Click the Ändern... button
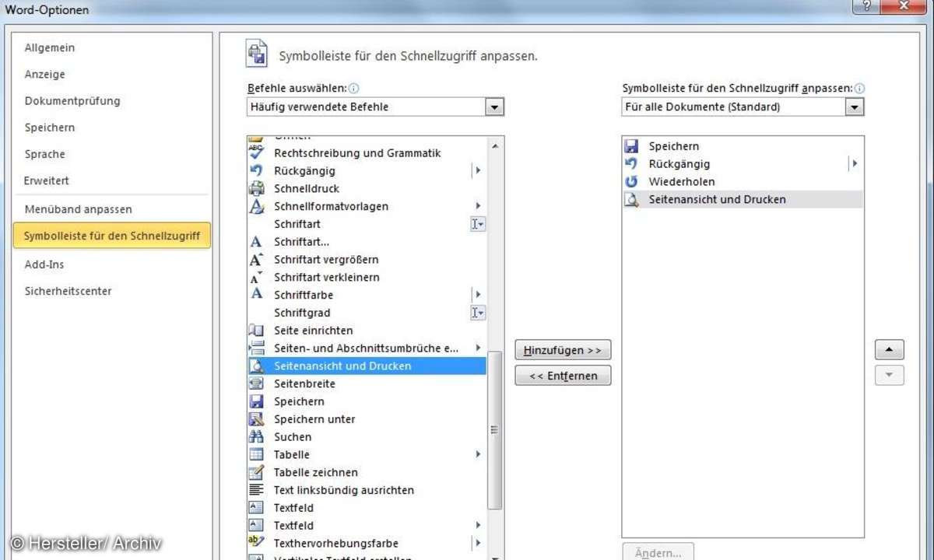934x560 pixels. tap(658, 552)
